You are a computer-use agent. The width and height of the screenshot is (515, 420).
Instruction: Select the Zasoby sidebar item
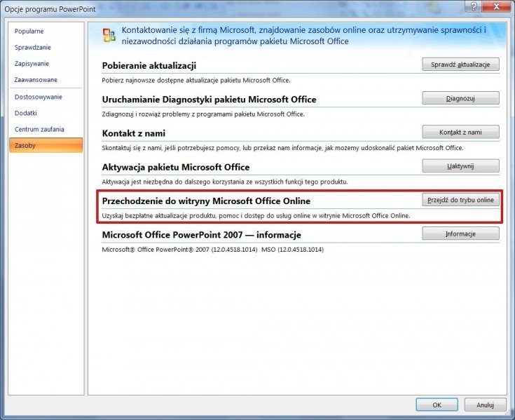(x=25, y=145)
